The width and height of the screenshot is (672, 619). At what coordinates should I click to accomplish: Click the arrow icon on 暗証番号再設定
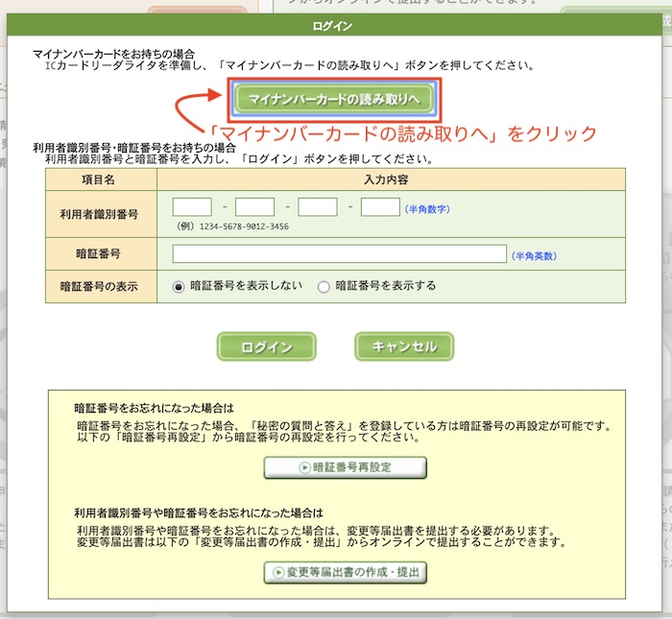click(304, 467)
